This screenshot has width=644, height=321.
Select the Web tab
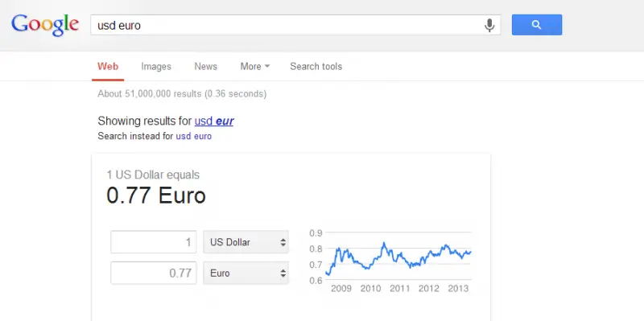pyautogui.click(x=108, y=67)
